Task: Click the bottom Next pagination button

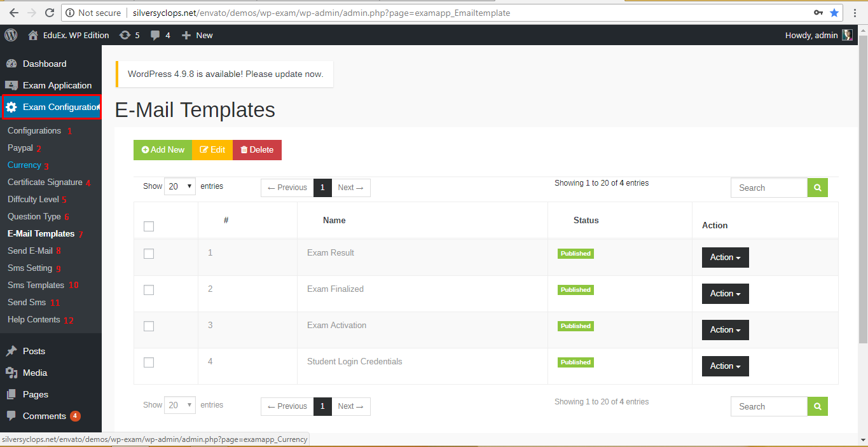Action: click(x=351, y=406)
